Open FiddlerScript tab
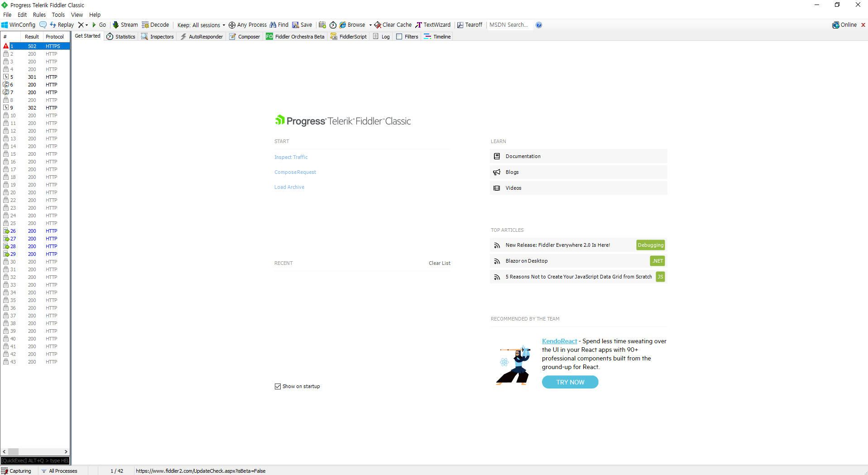 pos(349,37)
